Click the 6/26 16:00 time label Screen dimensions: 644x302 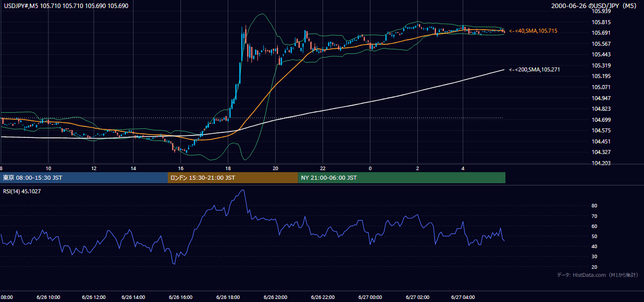click(x=180, y=297)
